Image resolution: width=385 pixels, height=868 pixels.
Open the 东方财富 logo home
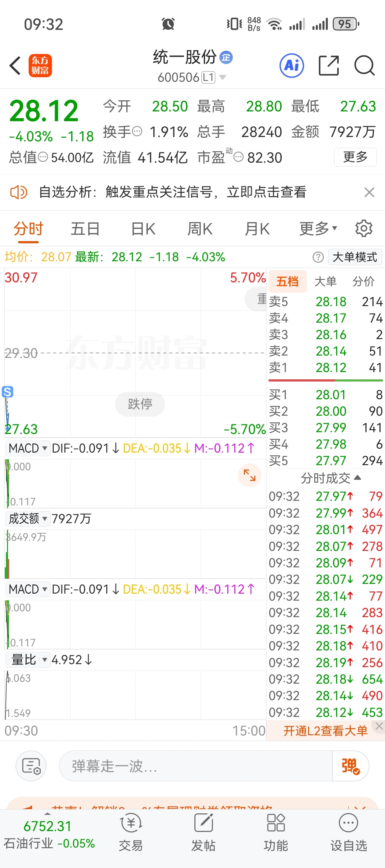tap(40, 65)
